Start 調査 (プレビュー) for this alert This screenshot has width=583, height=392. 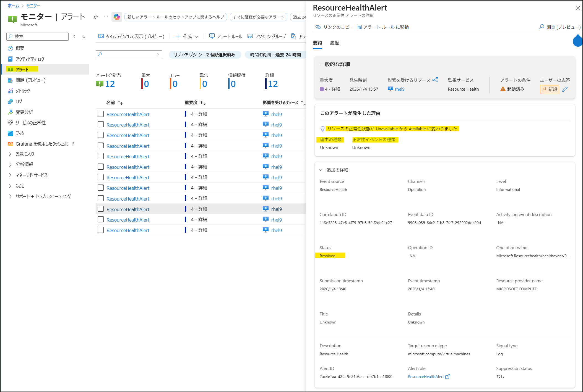[559, 27]
